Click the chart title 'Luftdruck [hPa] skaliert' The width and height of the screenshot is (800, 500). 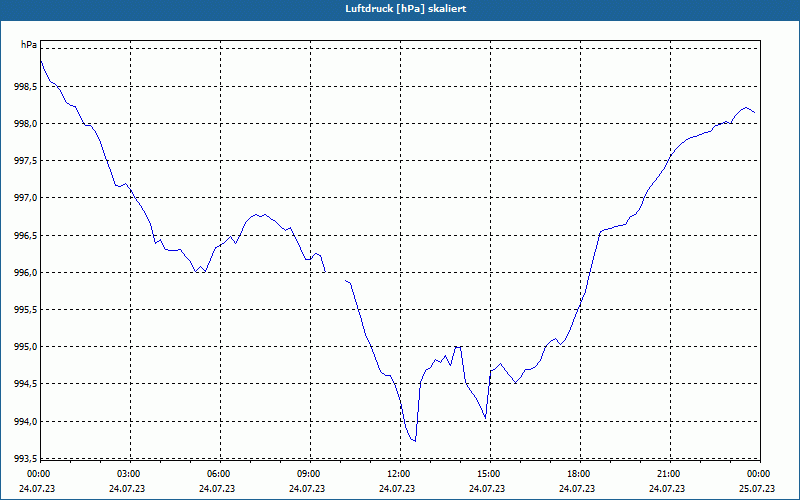click(405, 9)
